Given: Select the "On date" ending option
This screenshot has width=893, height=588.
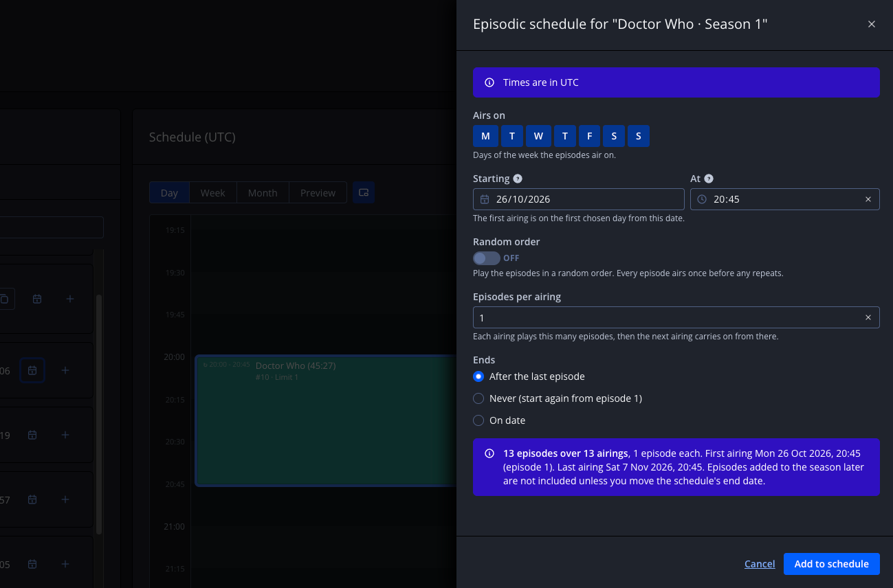Looking at the screenshot, I should coord(478,420).
